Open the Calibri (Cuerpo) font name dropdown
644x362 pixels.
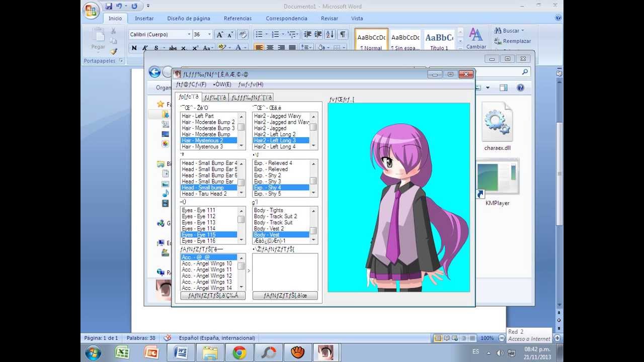tap(189, 35)
